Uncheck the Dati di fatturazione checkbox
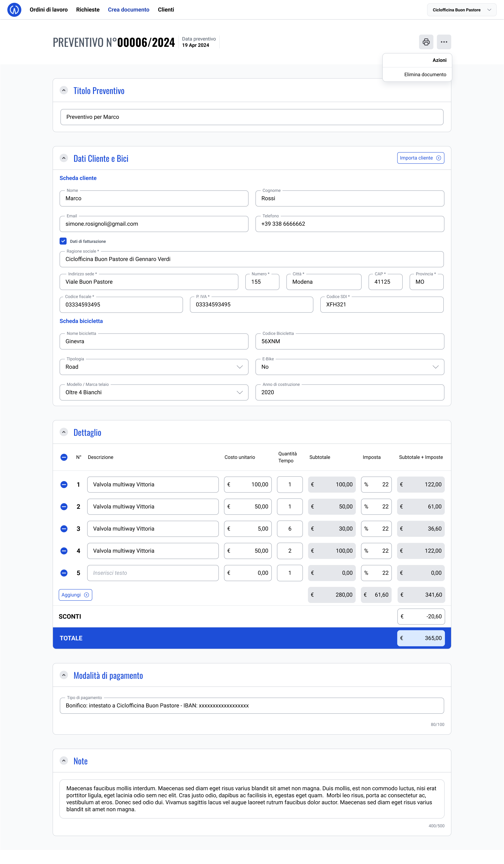This screenshot has width=504, height=864. [x=63, y=241]
